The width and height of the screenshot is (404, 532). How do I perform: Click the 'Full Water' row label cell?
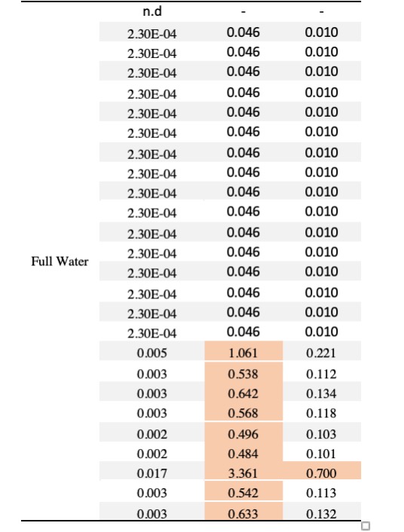click(x=60, y=261)
